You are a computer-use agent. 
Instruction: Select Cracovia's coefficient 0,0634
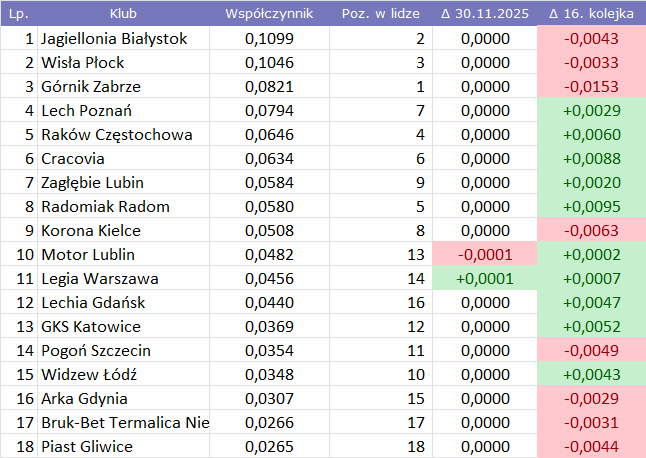coord(268,159)
